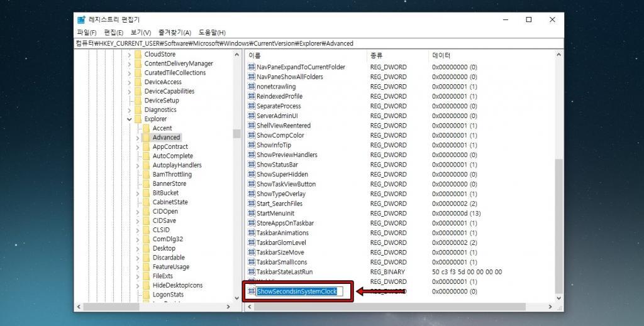Screen dimensions: 644x326
Task: Open the 도움말(H) menu
Action: 212,33
